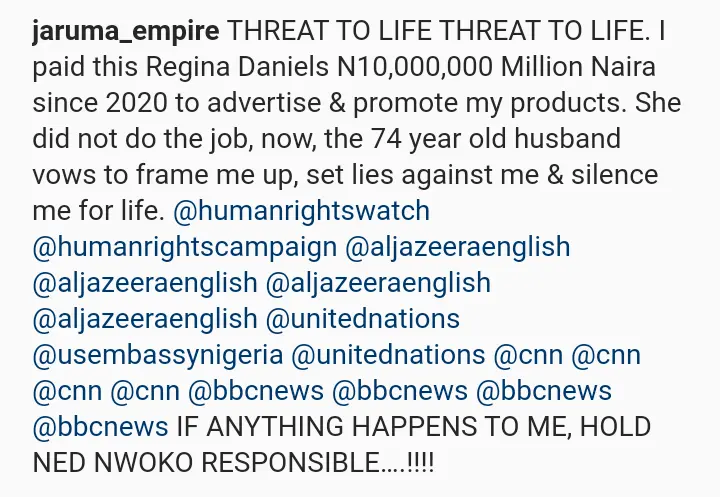
Task: Click @aljazeeraenglish that ends its line, below first one
Action: pos(378,283)
